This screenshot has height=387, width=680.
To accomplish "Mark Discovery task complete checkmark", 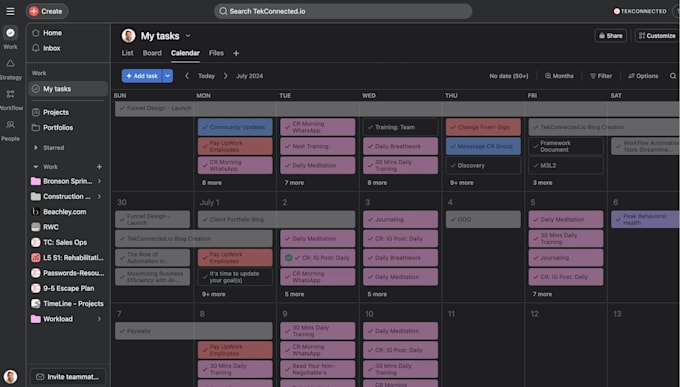I will (453, 166).
